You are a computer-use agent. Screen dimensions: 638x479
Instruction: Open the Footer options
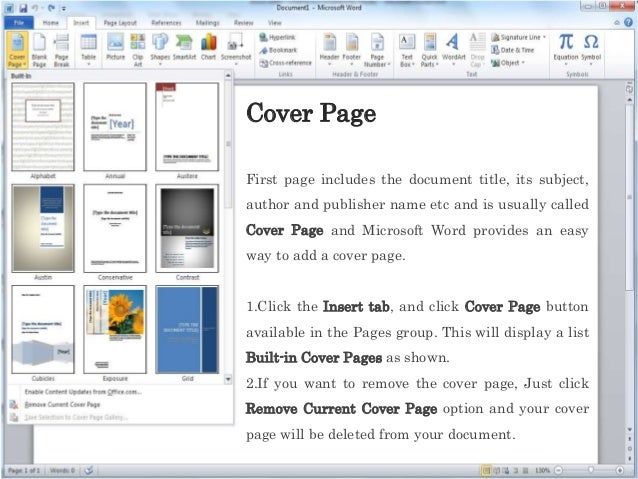click(x=352, y=50)
